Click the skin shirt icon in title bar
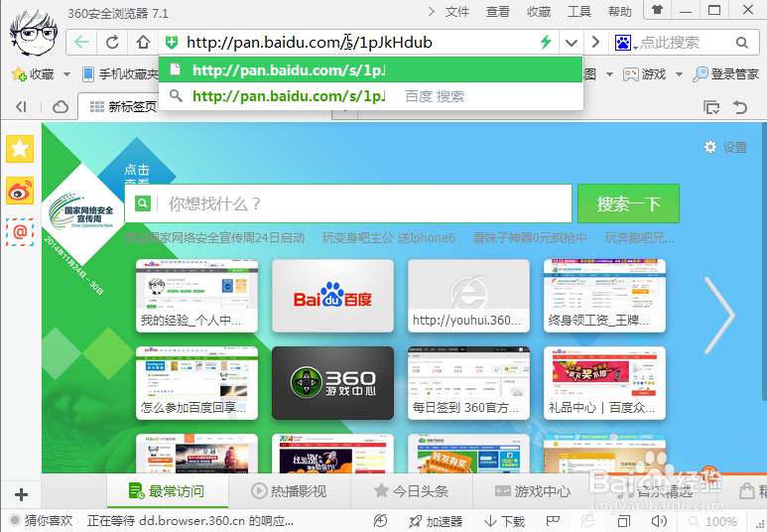Image resolution: width=767 pixels, height=532 pixels. tap(658, 10)
